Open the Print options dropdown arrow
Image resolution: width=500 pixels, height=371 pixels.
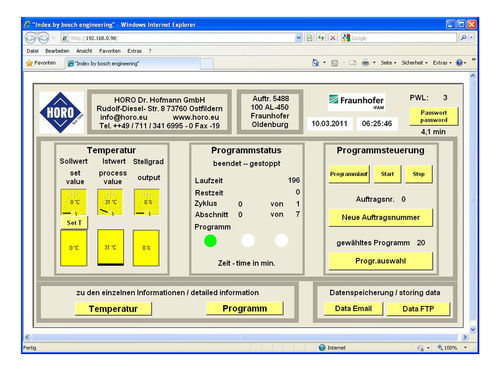(x=374, y=63)
